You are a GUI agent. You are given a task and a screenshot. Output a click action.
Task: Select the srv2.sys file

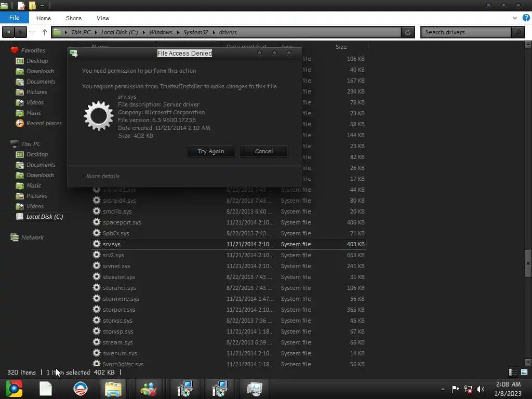click(x=113, y=255)
